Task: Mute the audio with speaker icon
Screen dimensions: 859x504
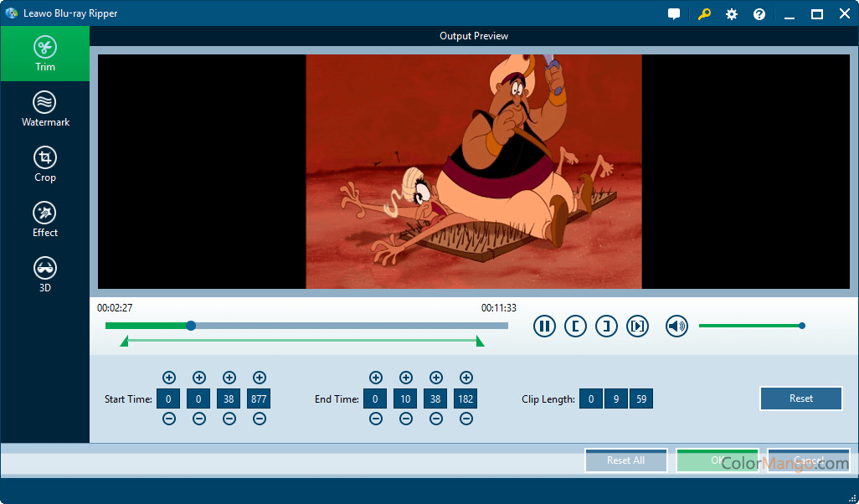Action: pos(676,327)
